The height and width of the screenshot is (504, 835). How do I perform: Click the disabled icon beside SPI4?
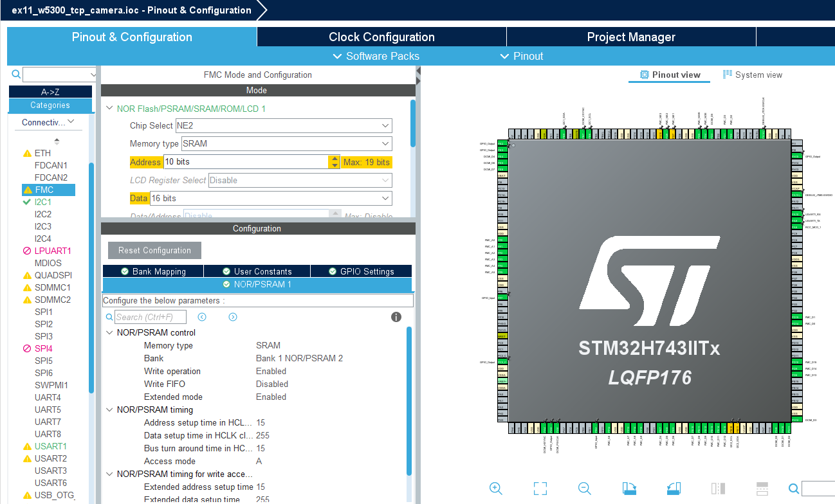tap(27, 348)
